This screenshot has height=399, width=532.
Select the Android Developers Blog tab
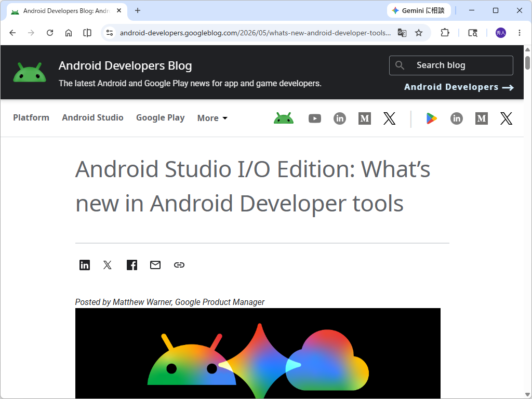67,11
